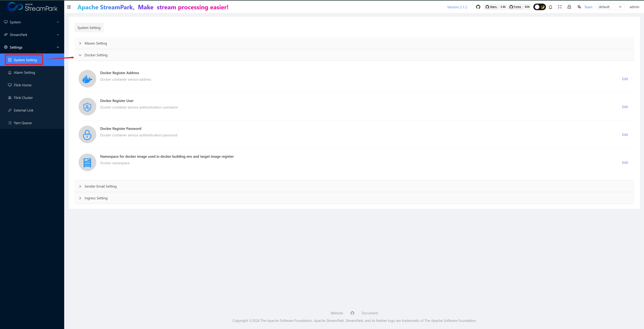The height and width of the screenshot is (329, 644).
Task: Toggle the dark mode theme switch
Action: (539, 7)
